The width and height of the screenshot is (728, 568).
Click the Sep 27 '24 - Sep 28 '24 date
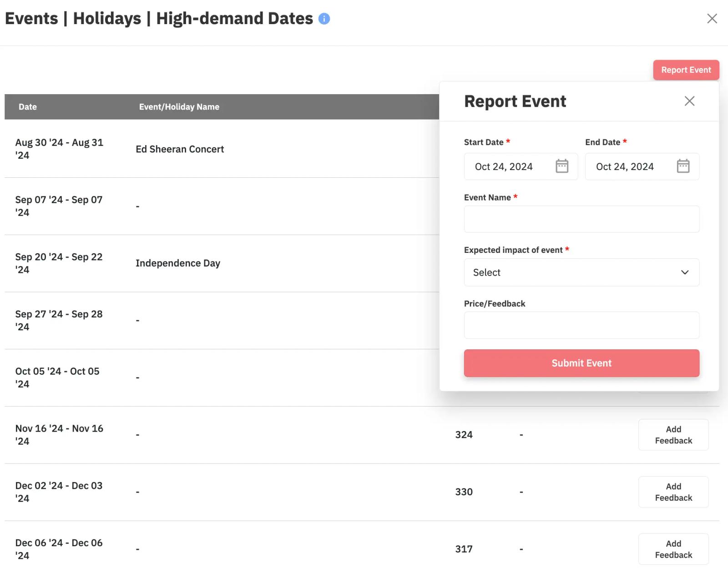(59, 321)
